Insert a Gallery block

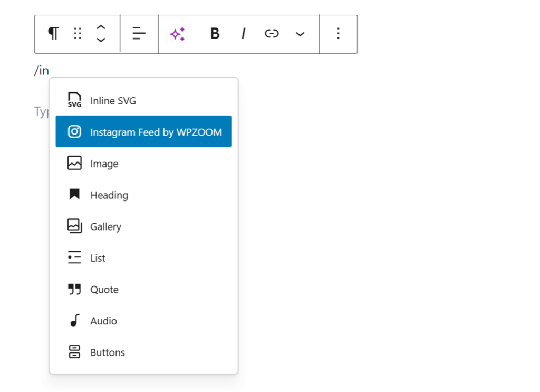(x=105, y=226)
